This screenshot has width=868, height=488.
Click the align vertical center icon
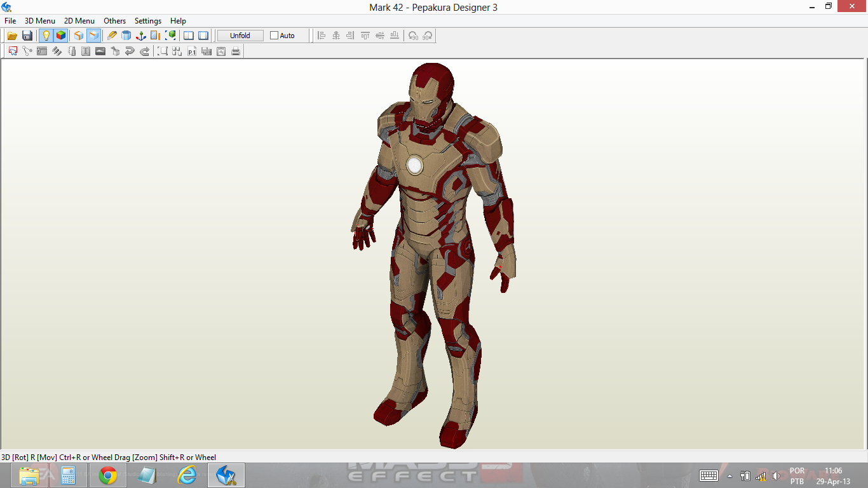point(380,36)
